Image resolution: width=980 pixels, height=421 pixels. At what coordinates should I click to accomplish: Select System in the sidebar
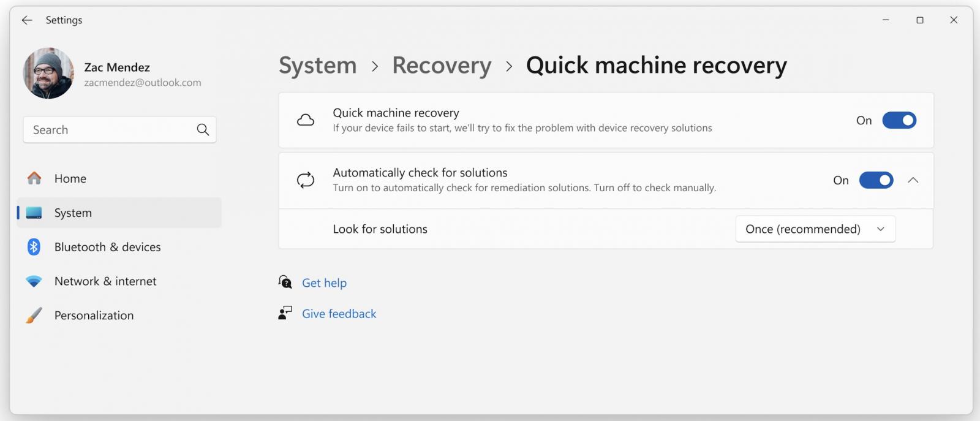click(x=73, y=213)
